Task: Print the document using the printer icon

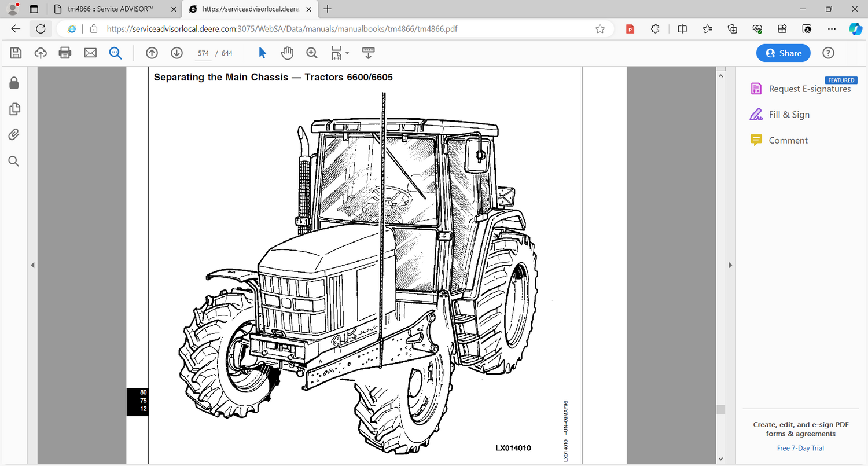Action: pos(65,53)
